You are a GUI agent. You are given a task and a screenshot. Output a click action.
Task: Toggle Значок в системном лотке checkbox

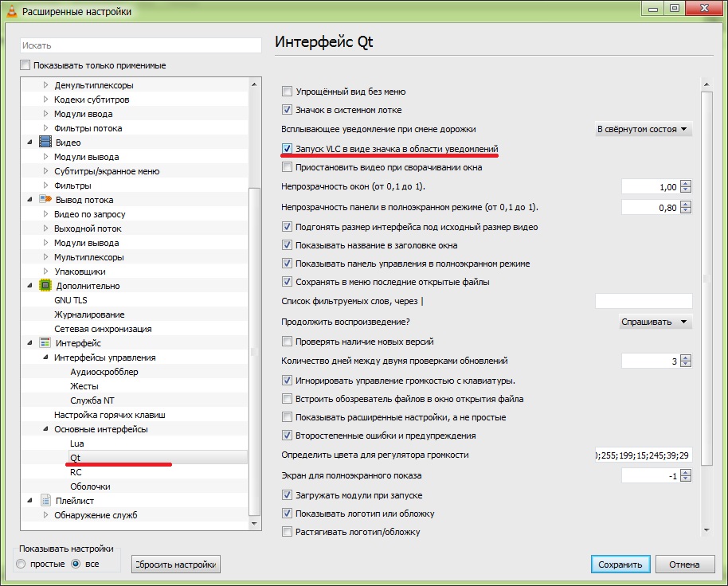pos(287,110)
